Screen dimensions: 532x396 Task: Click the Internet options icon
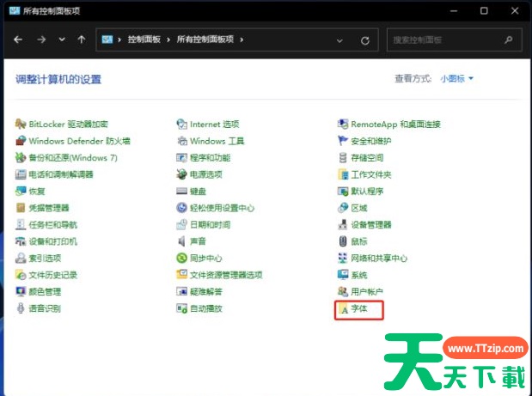click(182, 124)
